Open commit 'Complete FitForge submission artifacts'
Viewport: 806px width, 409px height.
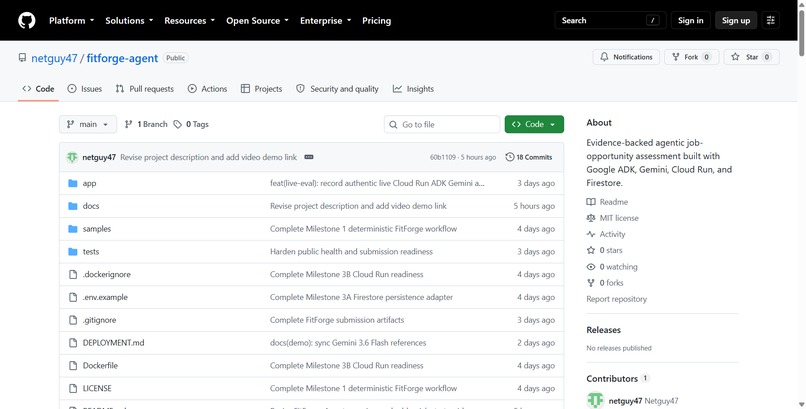point(337,320)
